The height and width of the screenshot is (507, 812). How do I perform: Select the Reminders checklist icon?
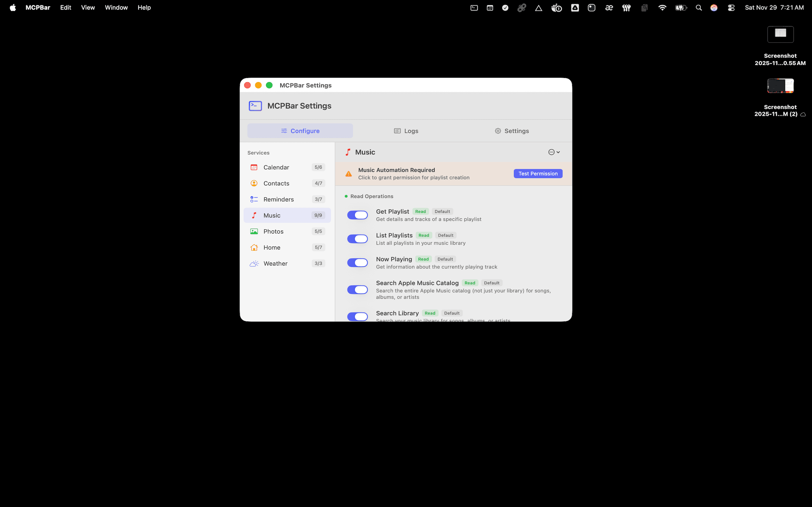tap(254, 199)
